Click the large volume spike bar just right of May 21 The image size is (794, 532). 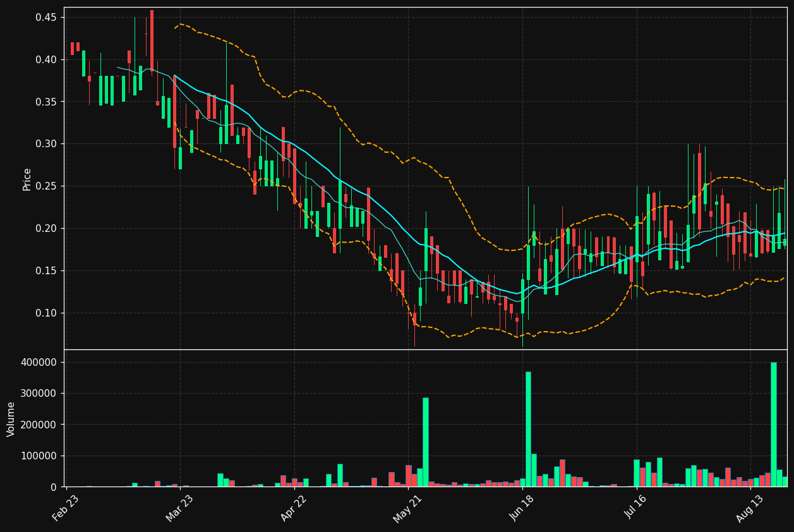point(426,442)
